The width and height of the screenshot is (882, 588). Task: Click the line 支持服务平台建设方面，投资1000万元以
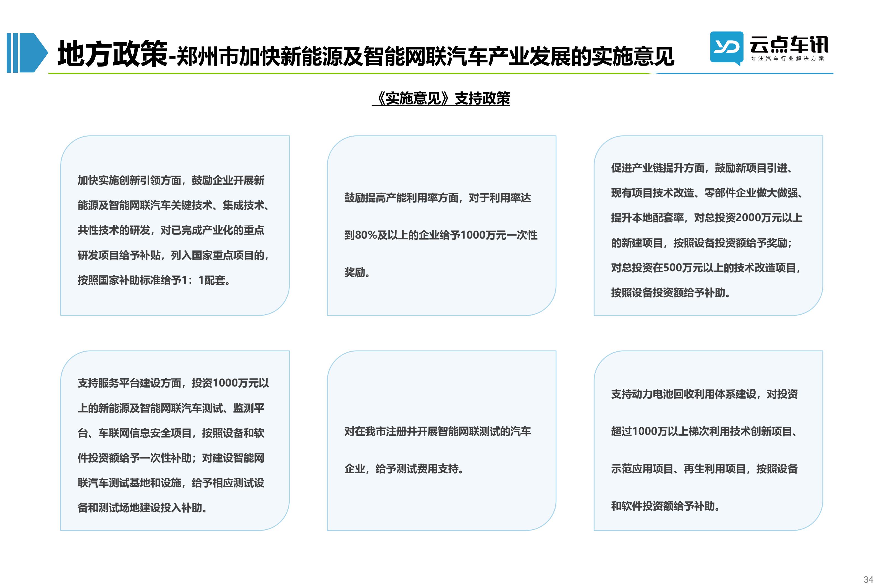tap(173, 383)
